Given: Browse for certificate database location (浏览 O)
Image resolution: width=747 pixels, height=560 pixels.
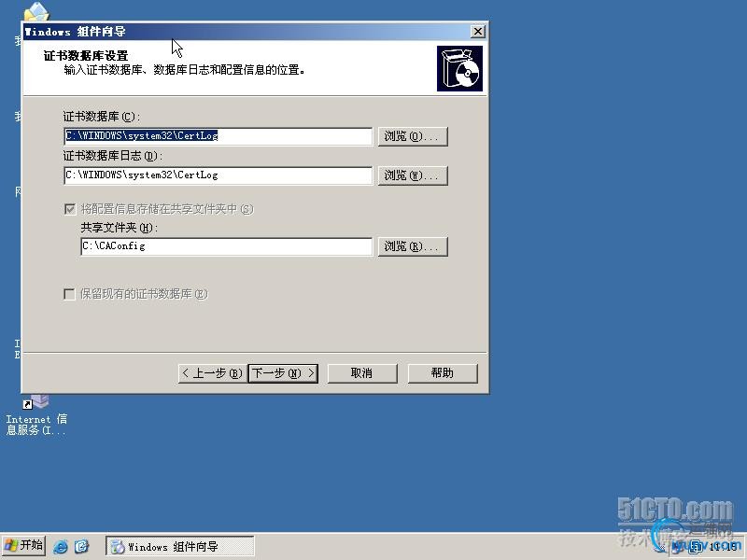Looking at the screenshot, I should click(413, 136).
